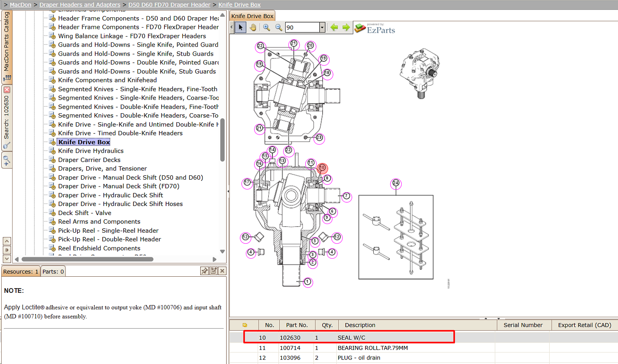
Task: Open Draper Carrier Decks tree item
Action: click(89, 160)
